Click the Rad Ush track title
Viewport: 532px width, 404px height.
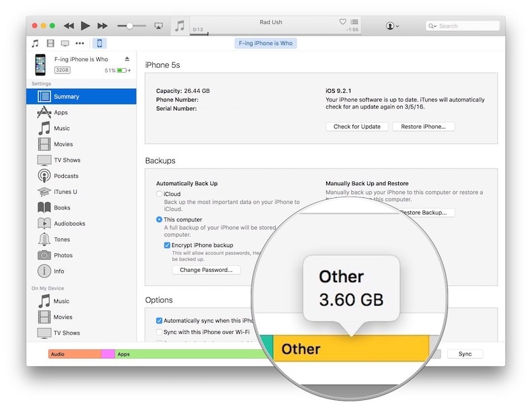pyautogui.click(x=271, y=22)
